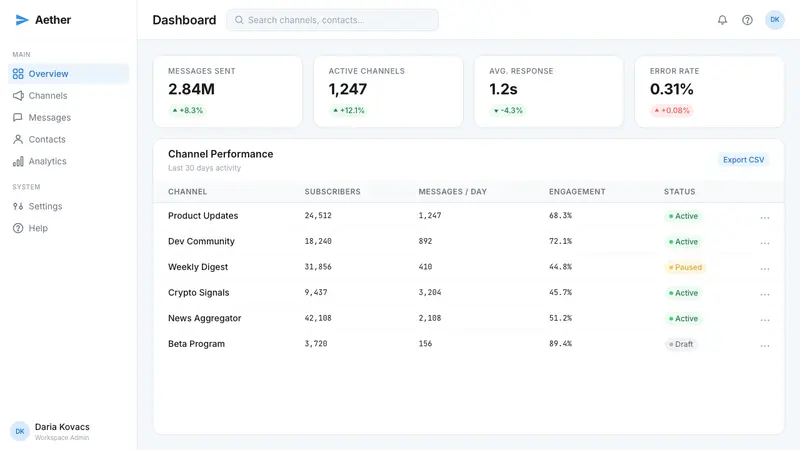
Task: Click the Paused status badge
Action: click(x=685, y=267)
